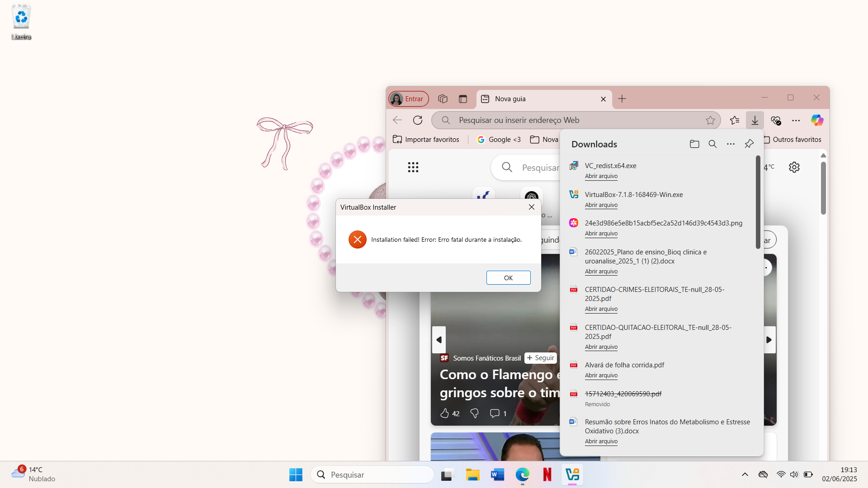Switch to VirtualBox installer on taskbar
The width and height of the screenshot is (868, 488).
pyautogui.click(x=572, y=474)
